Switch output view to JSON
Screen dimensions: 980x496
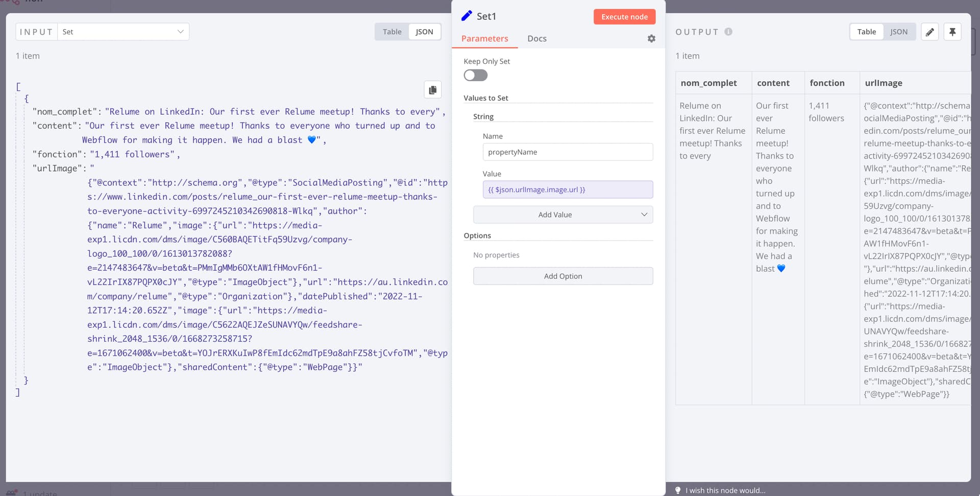point(898,32)
